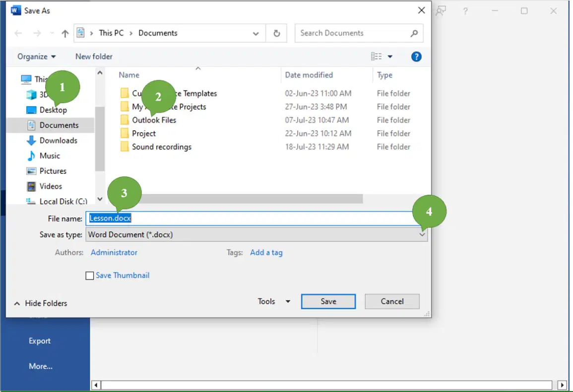Open the Tools dropdown menu
This screenshot has height=392, width=573.
click(274, 301)
